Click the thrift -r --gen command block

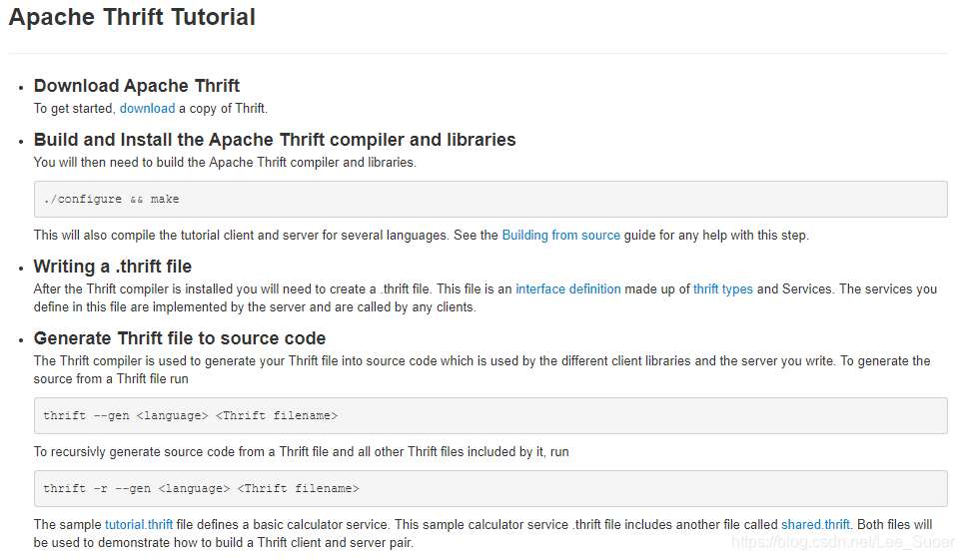pos(490,489)
